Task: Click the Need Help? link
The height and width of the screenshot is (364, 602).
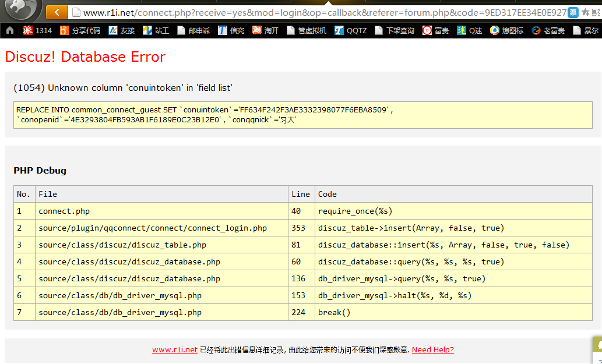Action: (x=432, y=350)
